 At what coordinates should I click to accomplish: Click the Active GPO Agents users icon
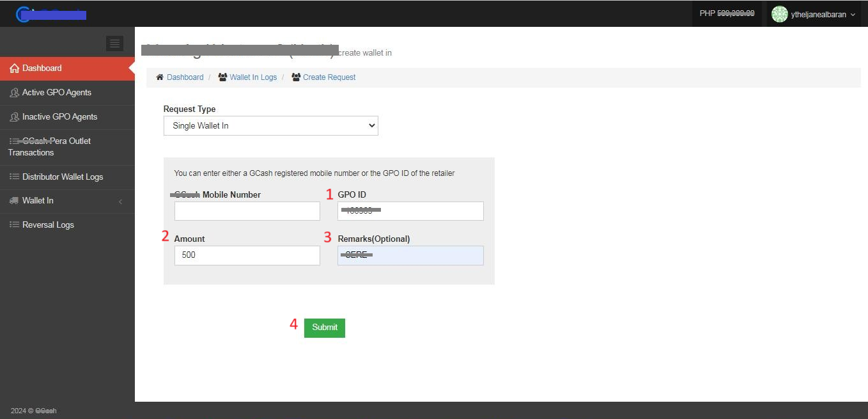(x=14, y=93)
